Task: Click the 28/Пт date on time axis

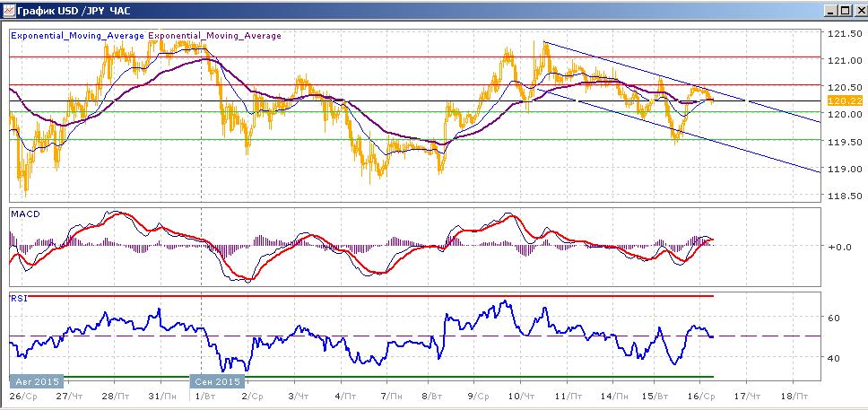Action: 114,395
